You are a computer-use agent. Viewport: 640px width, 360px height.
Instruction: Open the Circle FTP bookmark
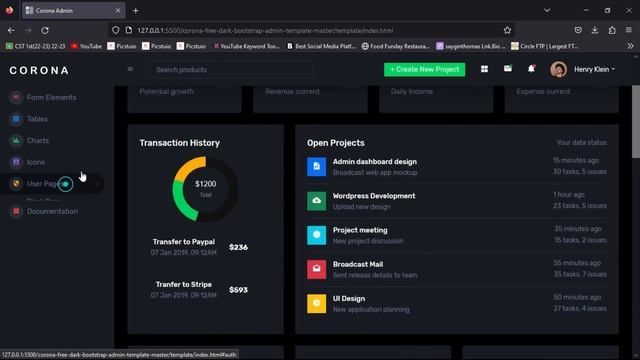(x=544, y=46)
